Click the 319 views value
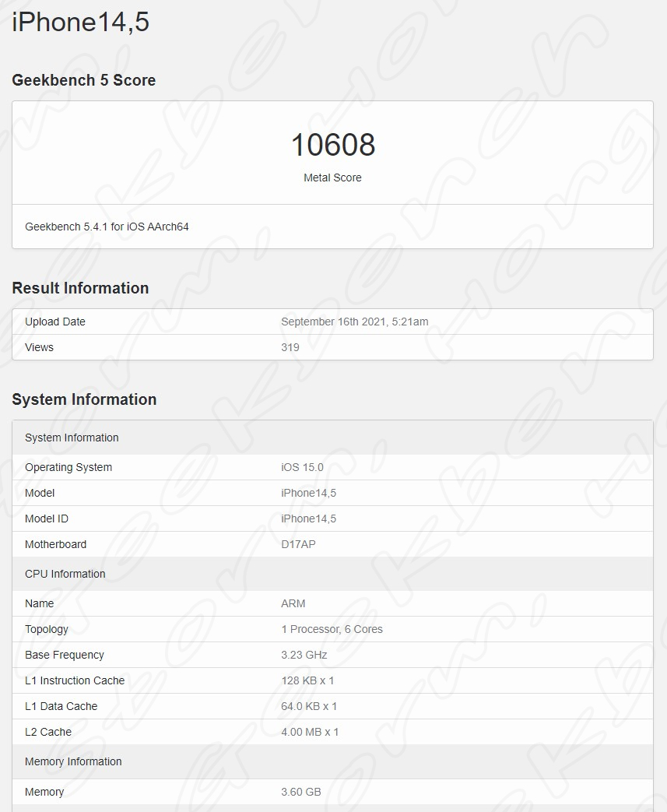The image size is (667, 812). (290, 347)
